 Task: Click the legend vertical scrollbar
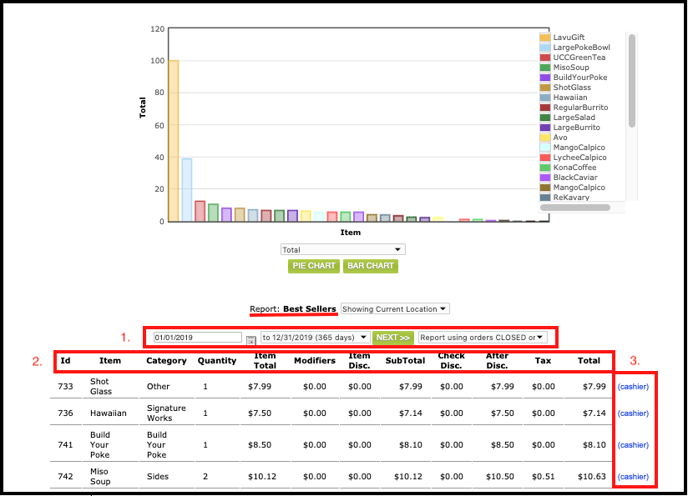[632, 81]
